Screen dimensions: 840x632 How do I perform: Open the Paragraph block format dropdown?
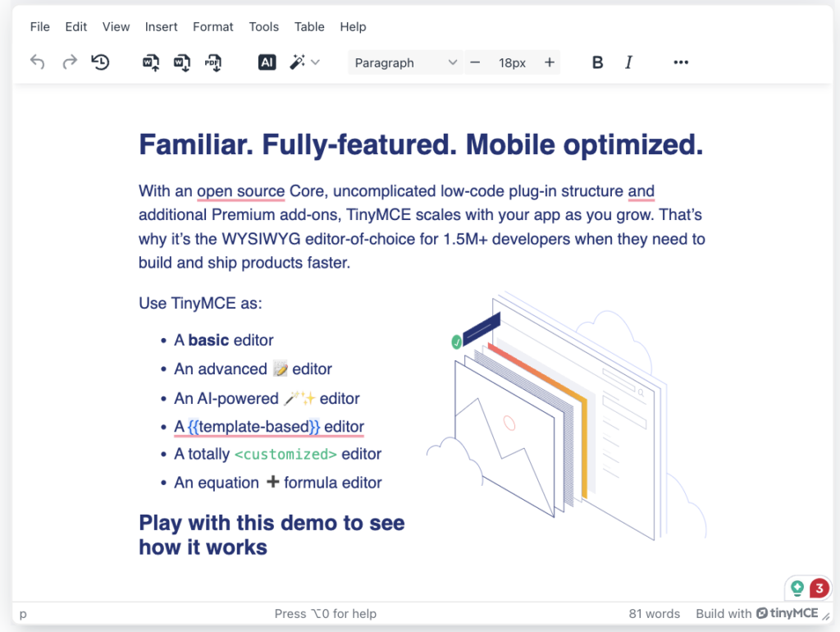tap(405, 62)
